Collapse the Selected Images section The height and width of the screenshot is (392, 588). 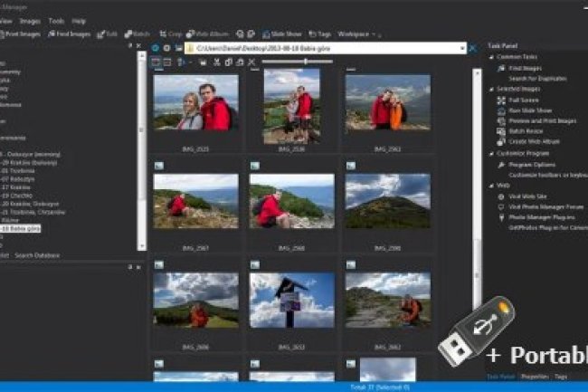pos(489,89)
